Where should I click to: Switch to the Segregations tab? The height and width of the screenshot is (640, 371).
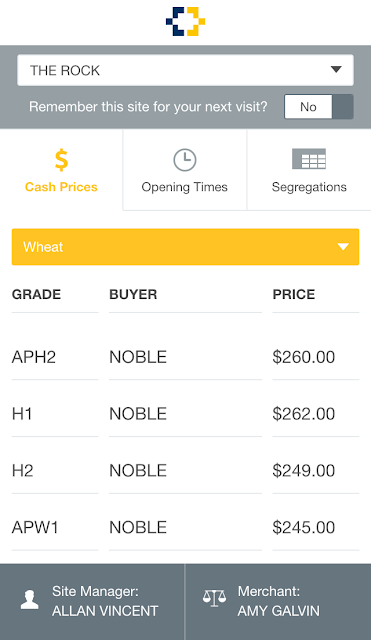coord(309,170)
